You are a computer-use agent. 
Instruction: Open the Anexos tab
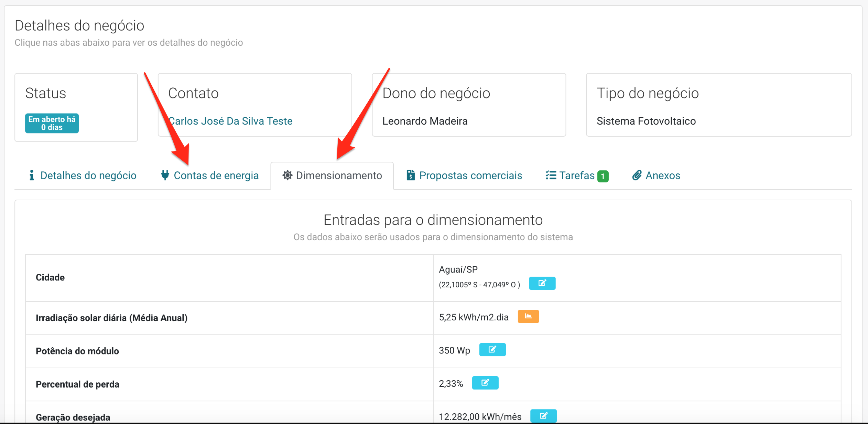click(x=656, y=176)
